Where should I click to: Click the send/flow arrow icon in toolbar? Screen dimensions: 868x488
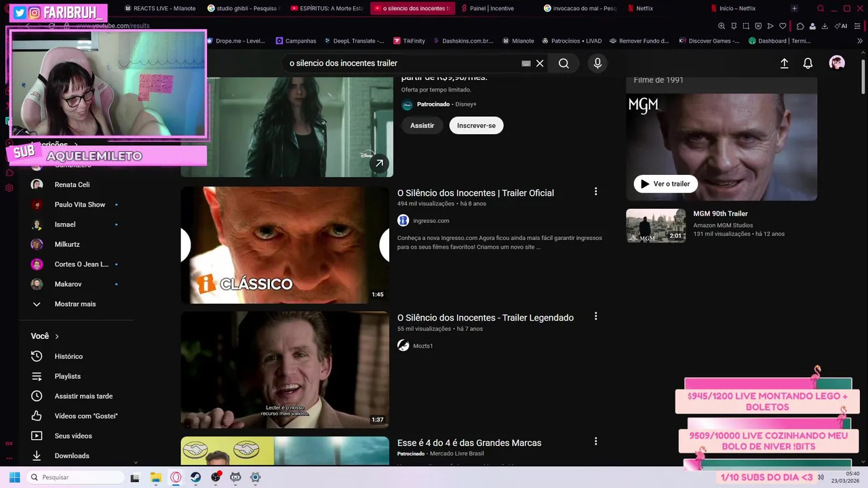coord(770,26)
